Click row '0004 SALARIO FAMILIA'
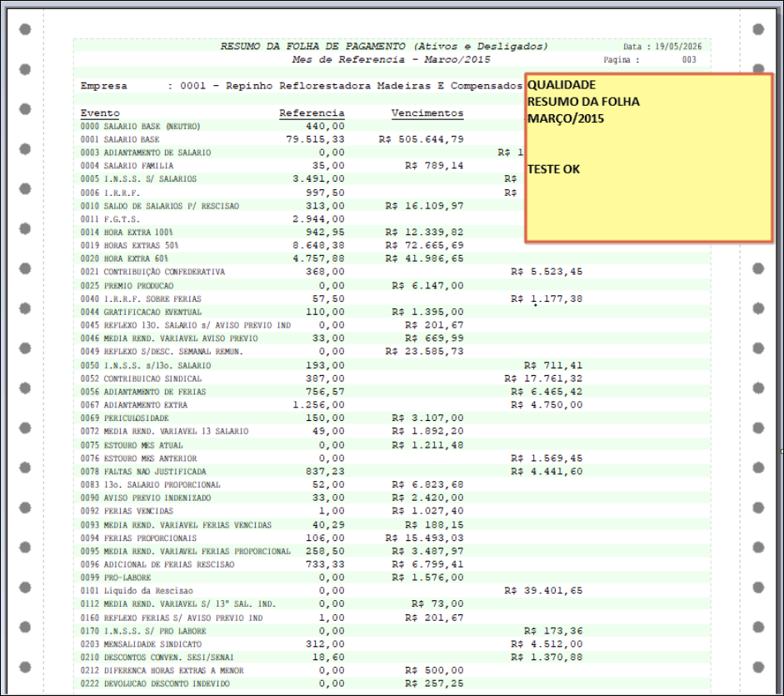Viewport: 784px width, 696px height. 127,166
